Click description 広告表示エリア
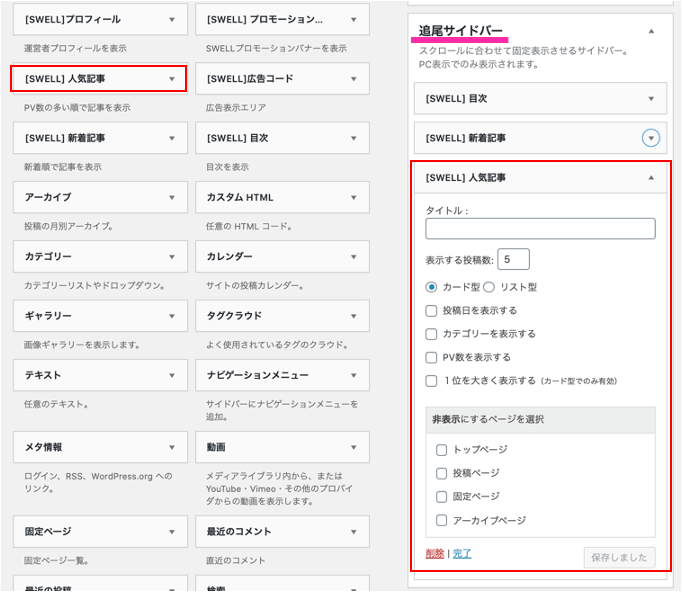This screenshot has width=682, height=592. [x=236, y=108]
